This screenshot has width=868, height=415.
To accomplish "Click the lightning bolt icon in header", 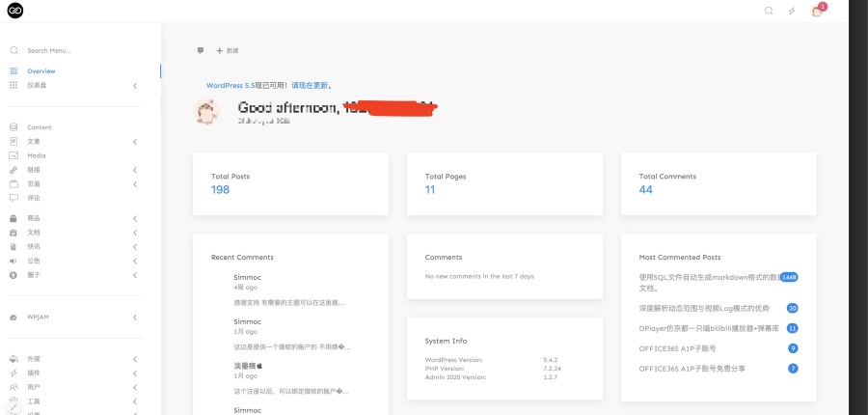I will pyautogui.click(x=792, y=11).
